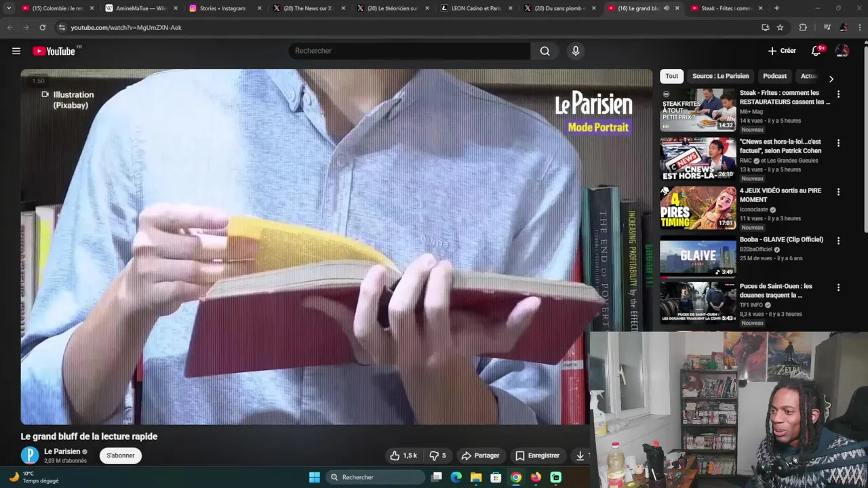Bookmark this page with the star

pos(780,27)
